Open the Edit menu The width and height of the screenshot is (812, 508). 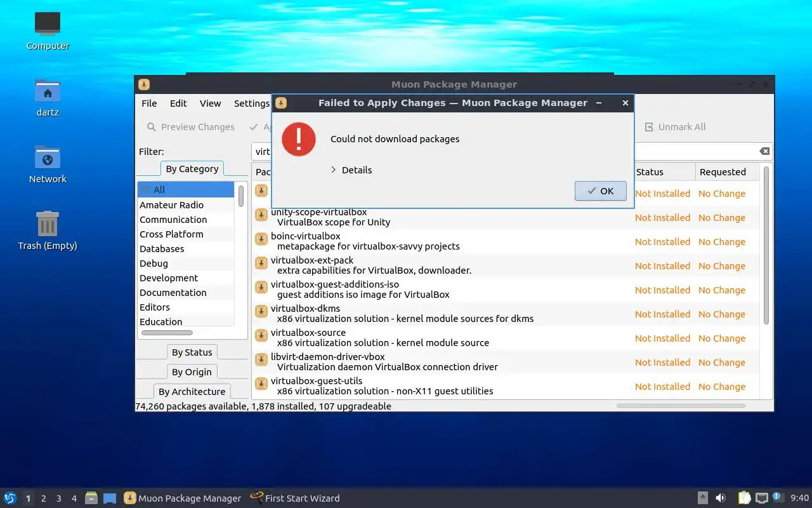[x=178, y=104]
